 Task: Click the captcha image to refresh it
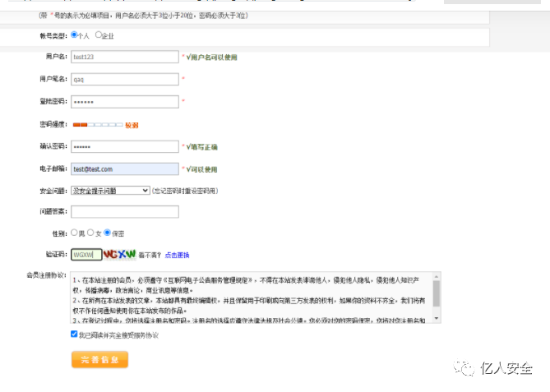pyautogui.click(x=120, y=255)
